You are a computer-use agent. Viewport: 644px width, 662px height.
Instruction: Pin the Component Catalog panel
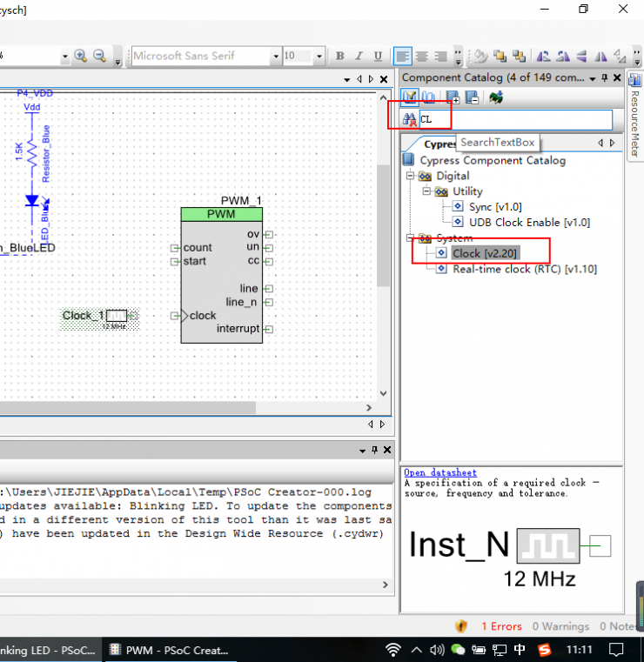click(606, 78)
